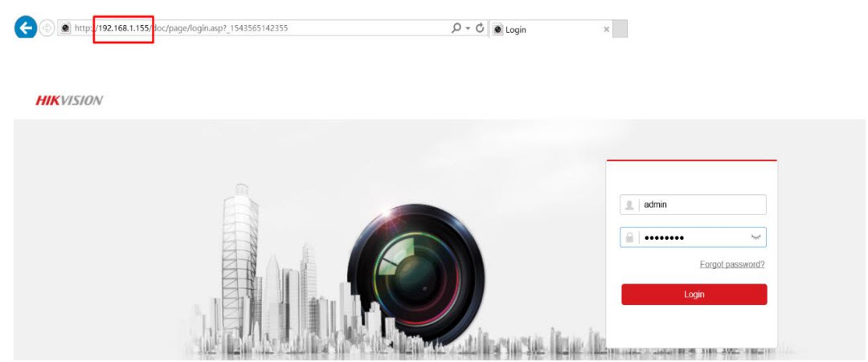The width and height of the screenshot is (868, 362).
Task: Refresh the page with the reload icon
Action: pyautogui.click(x=479, y=28)
